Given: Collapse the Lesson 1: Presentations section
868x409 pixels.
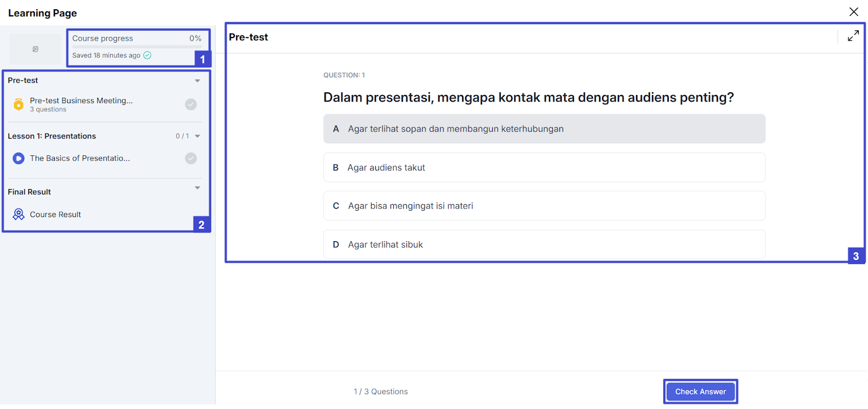Looking at the screenshot, I should 197,136.
